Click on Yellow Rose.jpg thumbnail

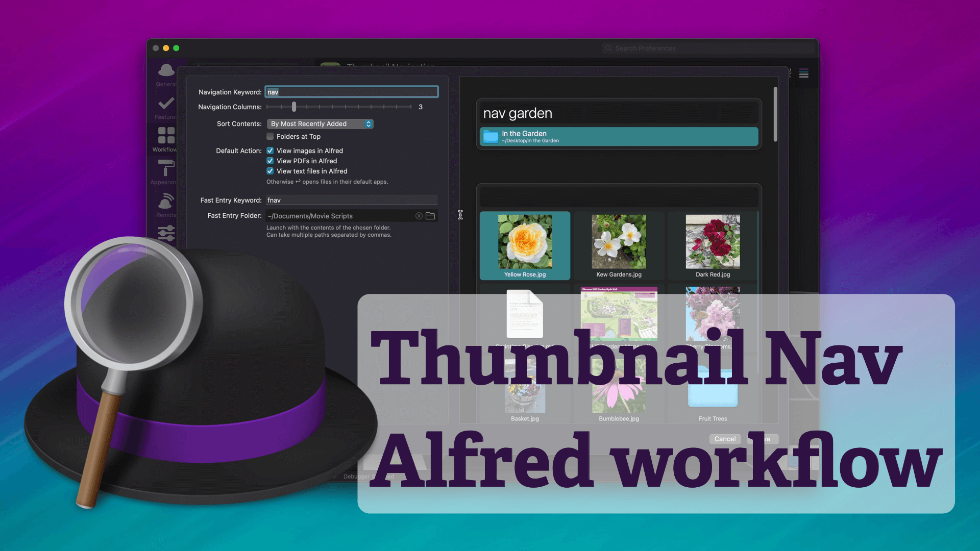tap(525, 243)
